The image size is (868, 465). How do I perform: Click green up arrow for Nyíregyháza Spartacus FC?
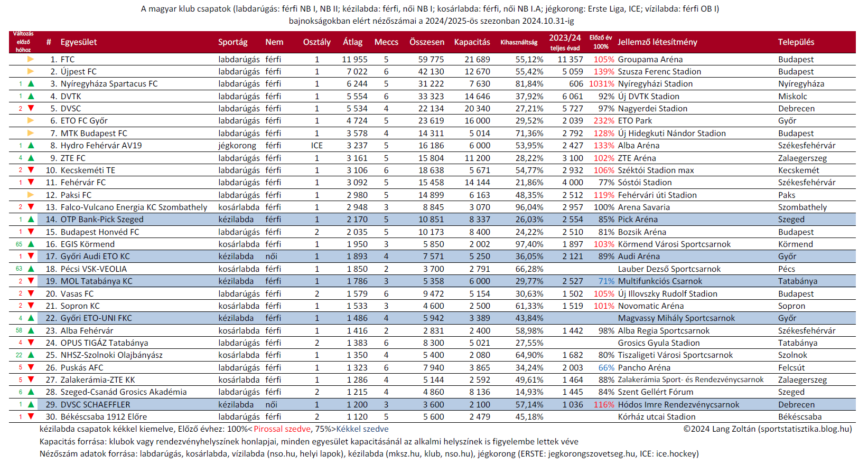pos(31,83)
